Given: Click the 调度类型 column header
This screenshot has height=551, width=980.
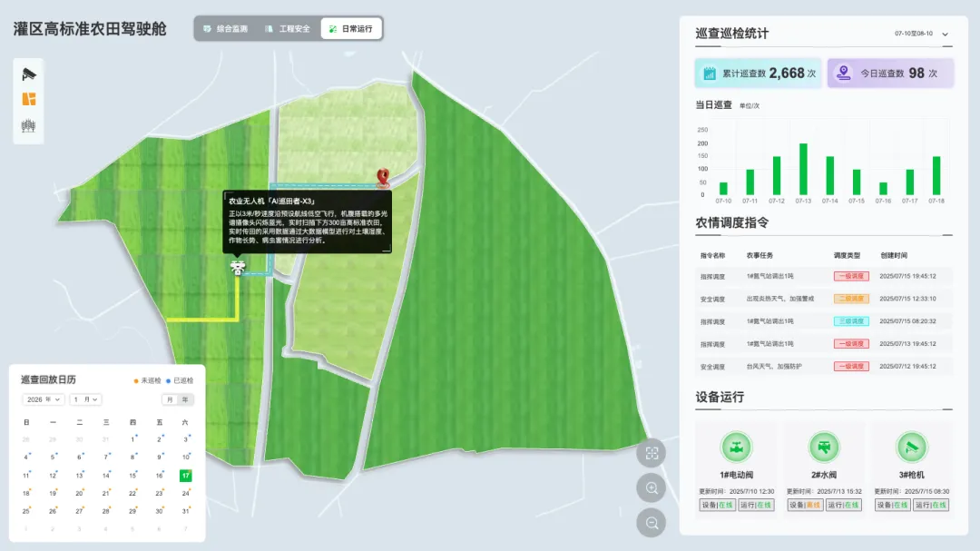Looking at the screenshot, I should [x=847, y=256].
